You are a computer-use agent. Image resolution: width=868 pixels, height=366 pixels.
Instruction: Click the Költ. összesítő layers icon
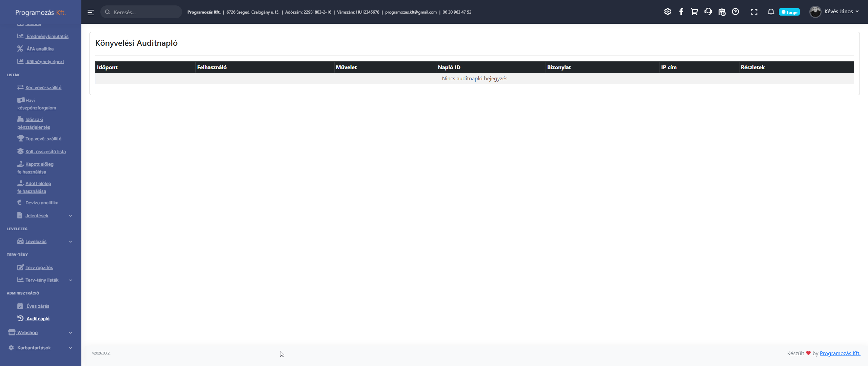[x=20, y=151]
